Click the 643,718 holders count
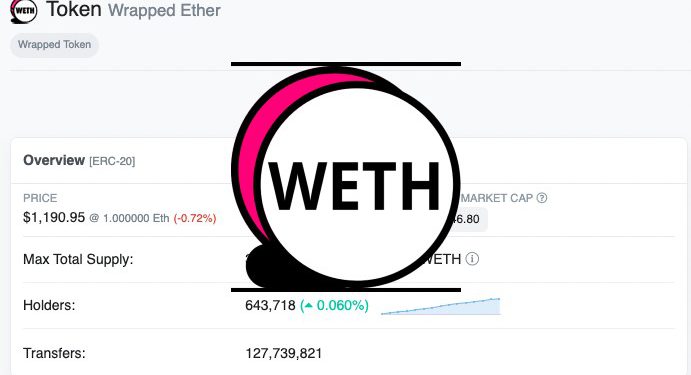Viewport: 691px width, 375px height. coord(270,305)
